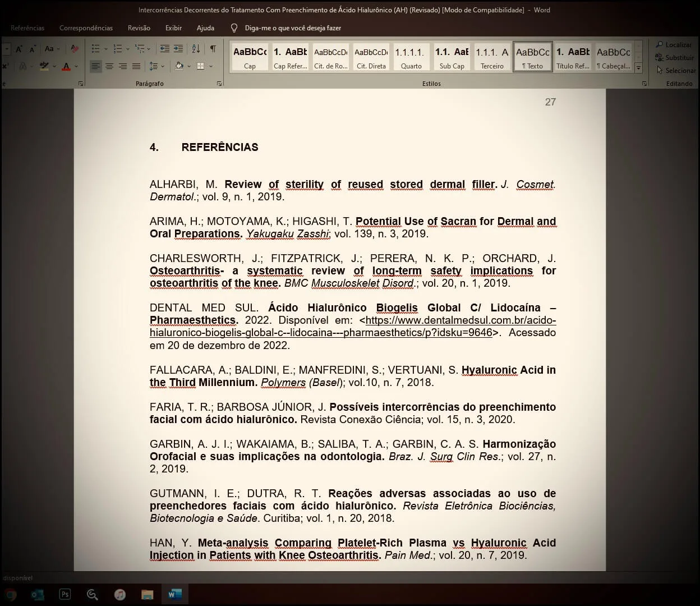Click the numbered list icon

click(118, 49)
